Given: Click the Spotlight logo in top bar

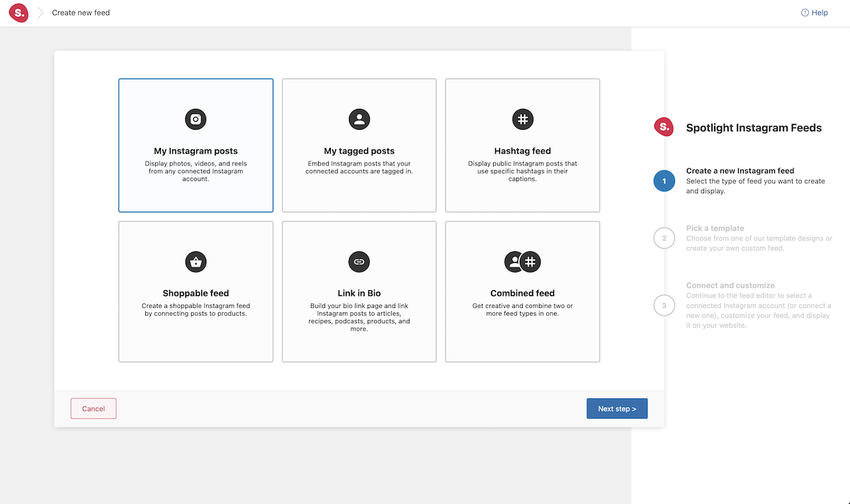Looking at the screenshot, I should pyautogui.click(x=18, y=13).
